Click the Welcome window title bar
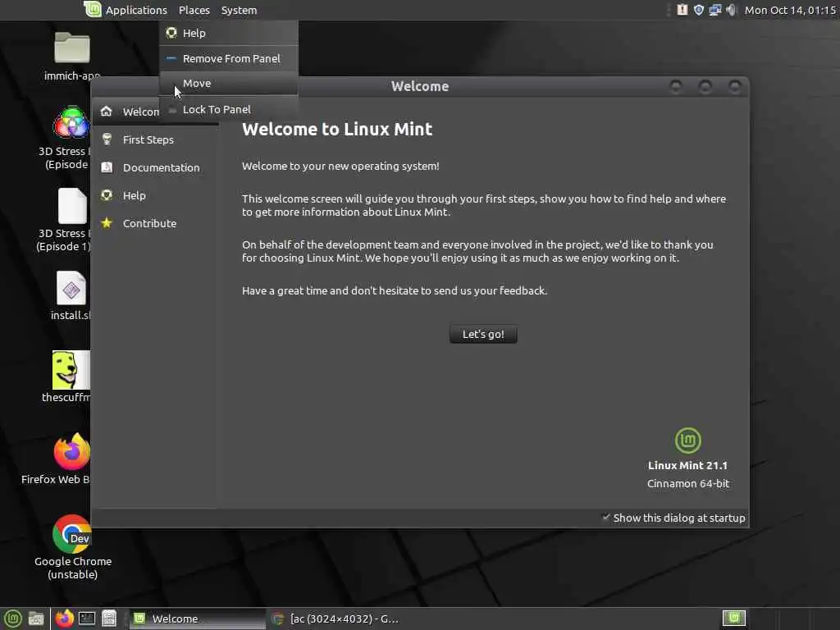The height and width of the screenshot is (630, 840). point(419,86)
